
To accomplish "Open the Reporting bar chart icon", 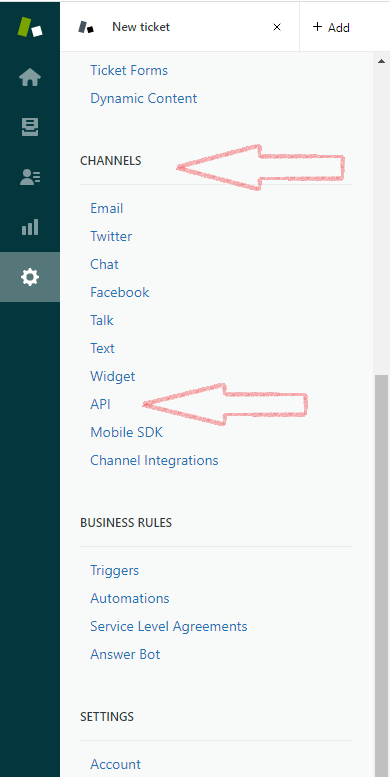I will [30, 227].
